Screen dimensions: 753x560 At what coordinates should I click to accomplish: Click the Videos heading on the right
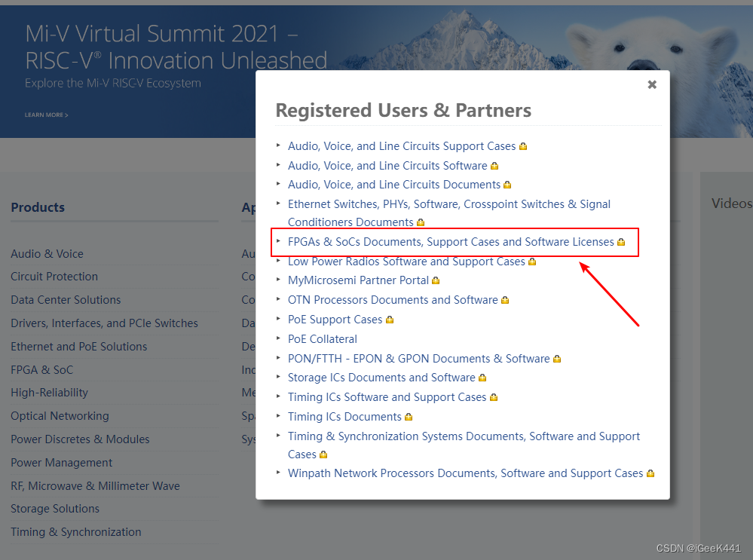pos(731,203)
